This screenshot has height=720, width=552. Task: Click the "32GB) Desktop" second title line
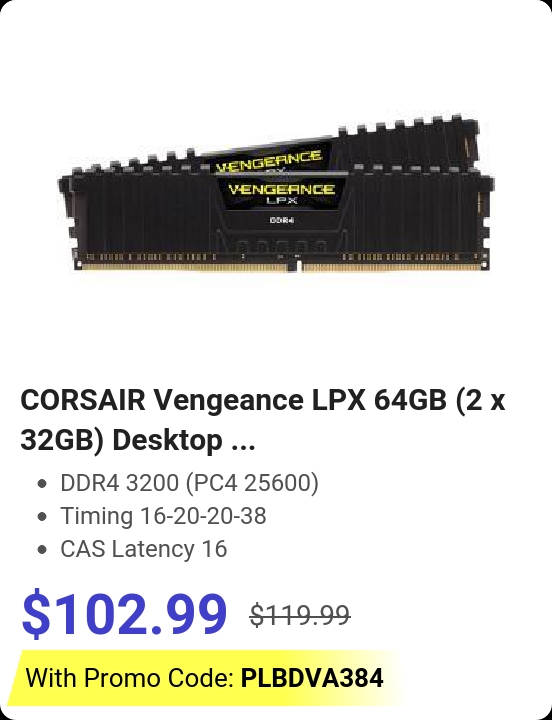pos(121,441)
